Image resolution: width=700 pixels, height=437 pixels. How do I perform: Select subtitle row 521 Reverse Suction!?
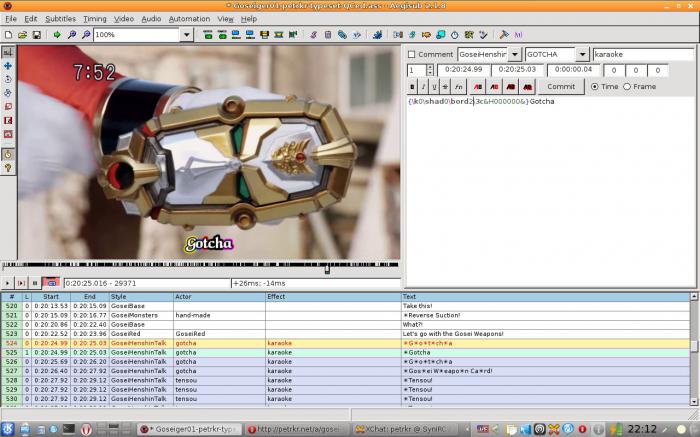tap(346, 315)
